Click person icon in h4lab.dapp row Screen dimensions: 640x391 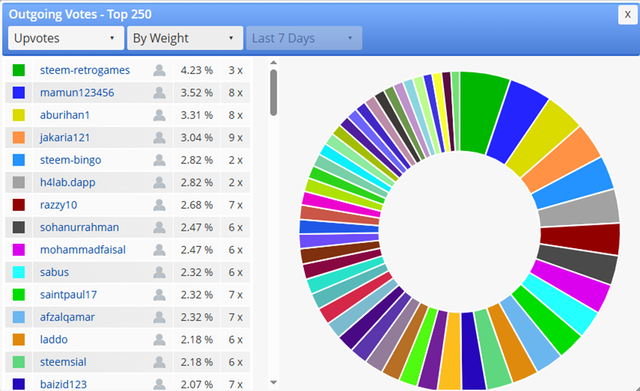(x=159, y=182)
